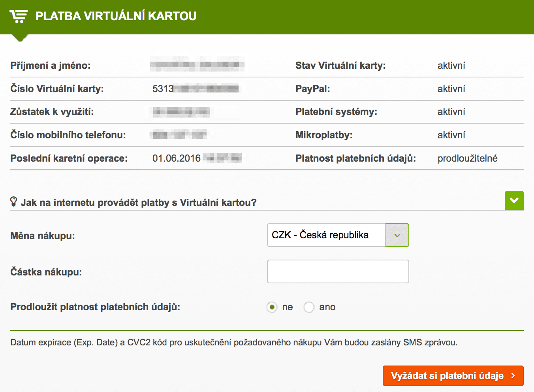
Task: Click 'aktivní' next to Stav Virtuální karty
Action: 451,66
